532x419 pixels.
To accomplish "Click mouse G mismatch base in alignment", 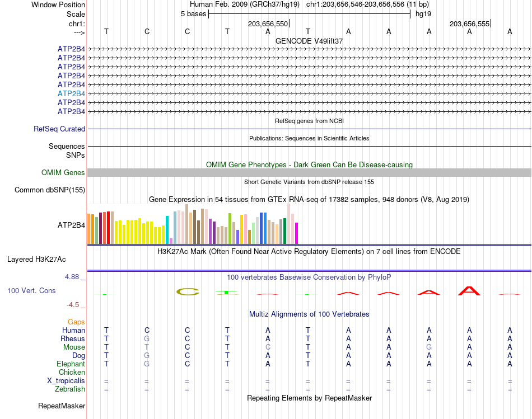I will pyautogui.click(x=429, y=347).
